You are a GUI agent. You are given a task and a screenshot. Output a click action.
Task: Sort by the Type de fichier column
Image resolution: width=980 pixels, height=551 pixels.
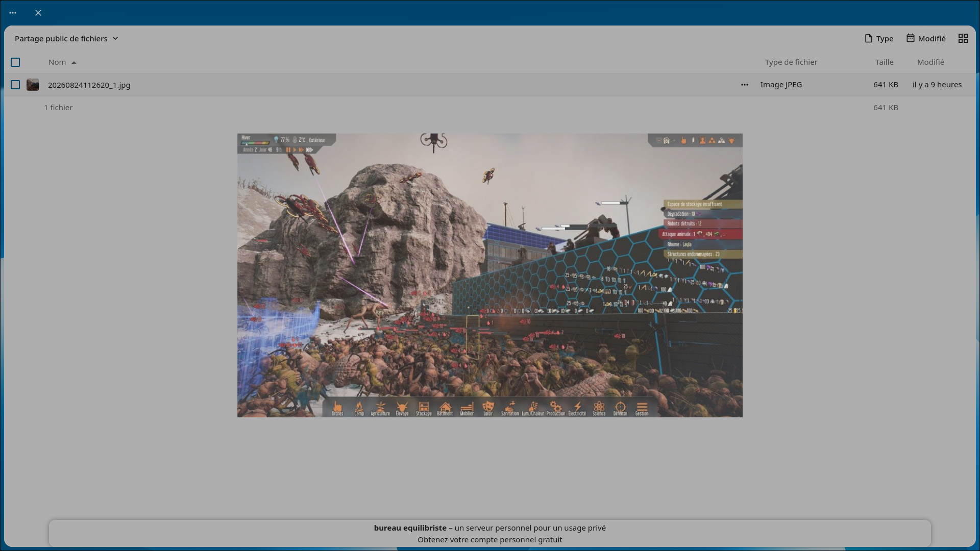[x=791, y=62]
